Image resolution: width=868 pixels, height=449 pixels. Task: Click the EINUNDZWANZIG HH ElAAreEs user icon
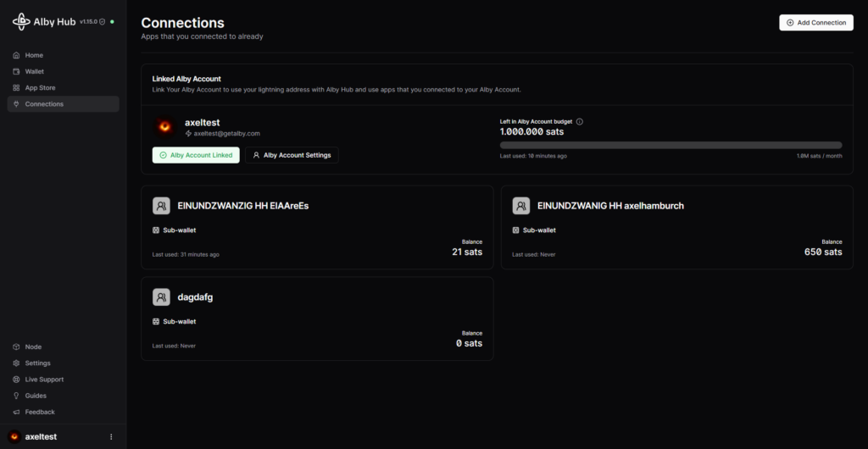161,205
